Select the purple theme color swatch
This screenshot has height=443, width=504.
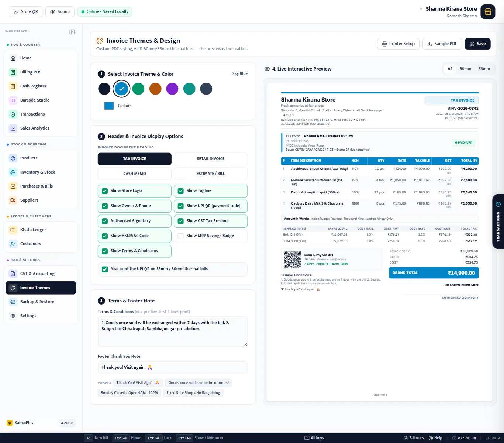click(172, 89)
